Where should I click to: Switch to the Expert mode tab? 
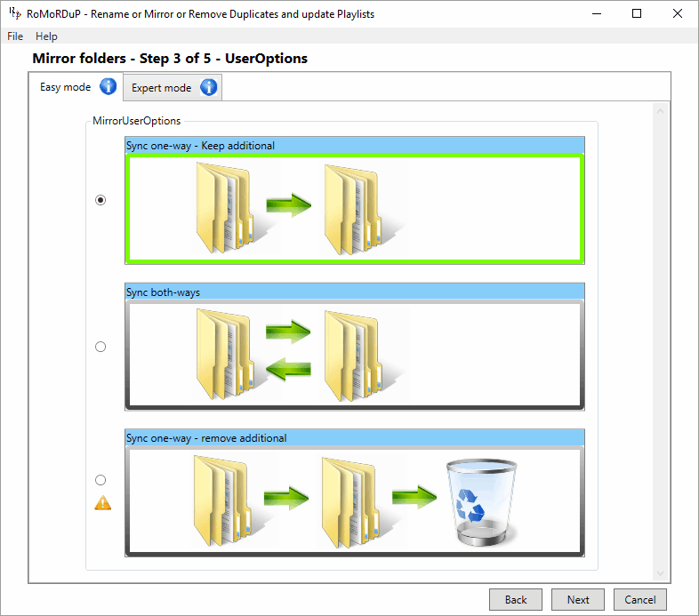coord(173,87)
